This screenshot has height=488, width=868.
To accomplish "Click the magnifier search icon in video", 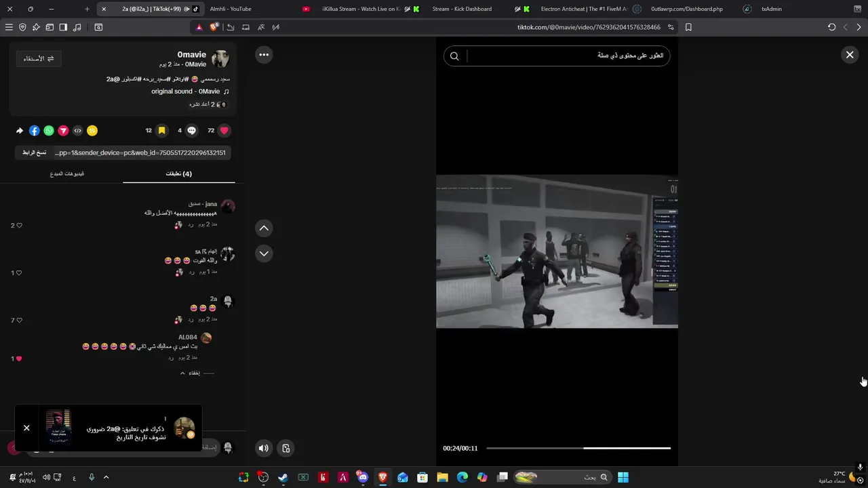I will pyautogui.click(x=454, y=56).
